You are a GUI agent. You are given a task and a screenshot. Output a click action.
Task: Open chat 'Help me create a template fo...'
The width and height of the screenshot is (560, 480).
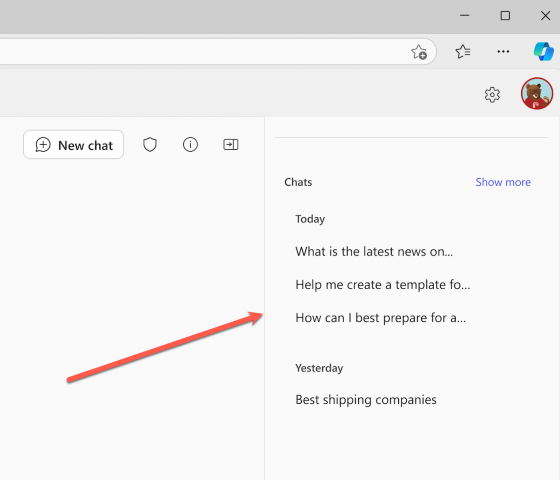pos(382,285)
